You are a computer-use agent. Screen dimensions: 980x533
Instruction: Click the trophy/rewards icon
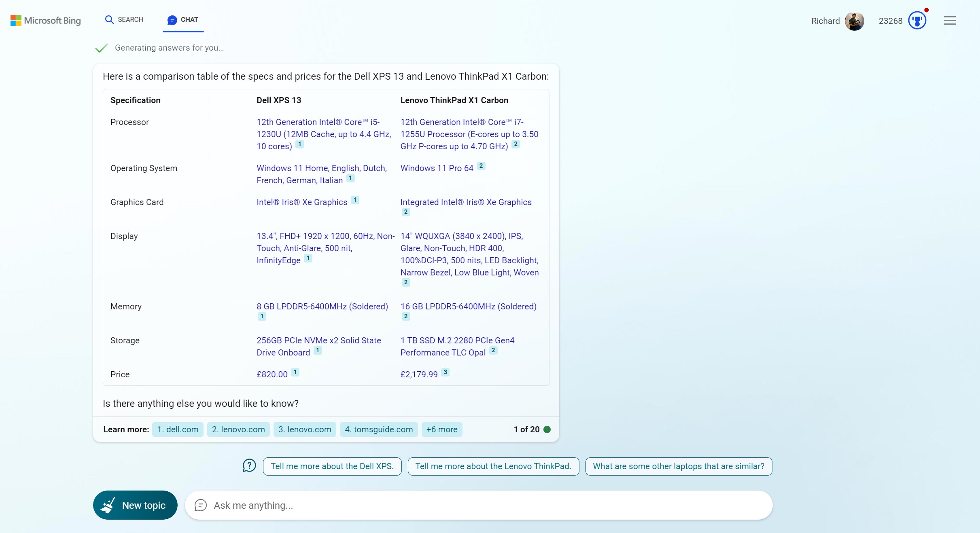[x=916, y=20]
